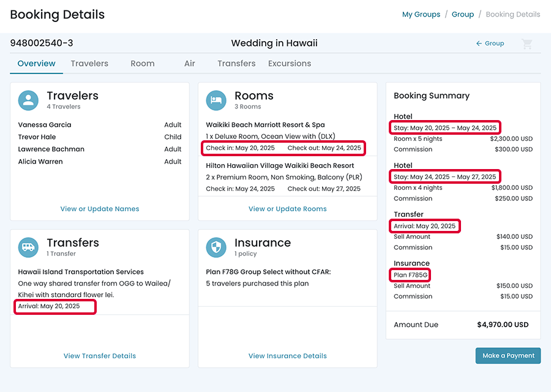Navigate to My Groups breadcrumb
Viewport: 551px width, 392px height.
coord(421,14)
